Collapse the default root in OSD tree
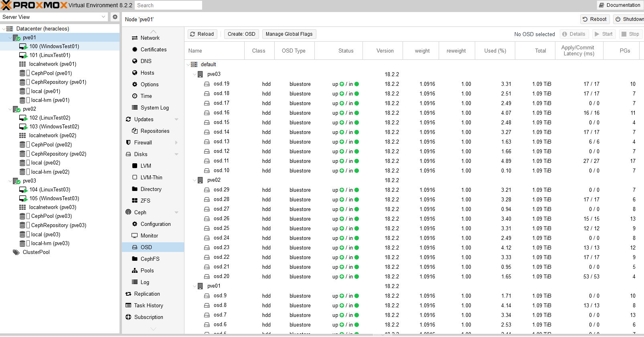The width and height of the screenshot is (644, 337). point(188,65)
